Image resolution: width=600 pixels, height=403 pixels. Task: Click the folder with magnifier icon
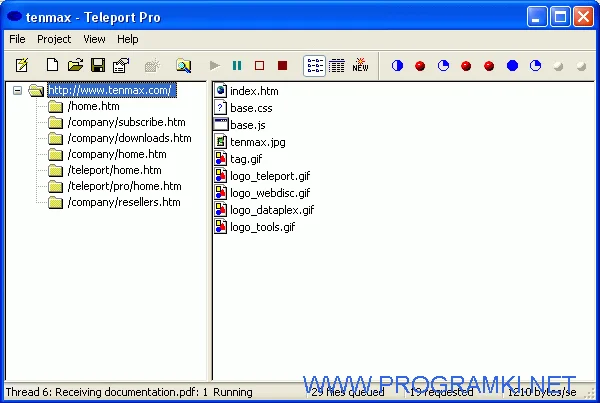(183, 66)
